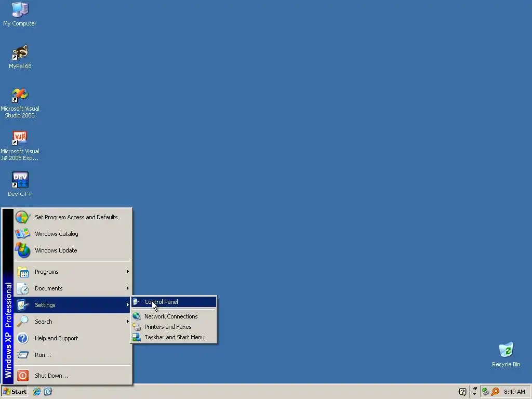
Task: Click the orange magnifier tray icon
Action: pyautogui.click(x=495, y=392)
